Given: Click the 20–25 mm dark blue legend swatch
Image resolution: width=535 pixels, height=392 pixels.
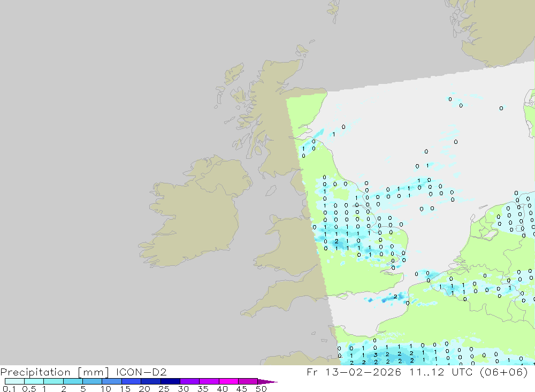Looking at the screenshot, I should [x=151, y=381].
